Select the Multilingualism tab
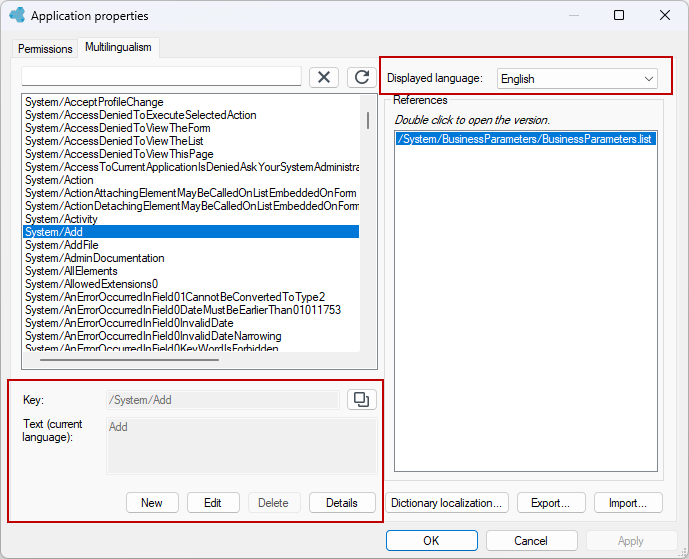This screenshot has width=689, height=559. [118, 47]
